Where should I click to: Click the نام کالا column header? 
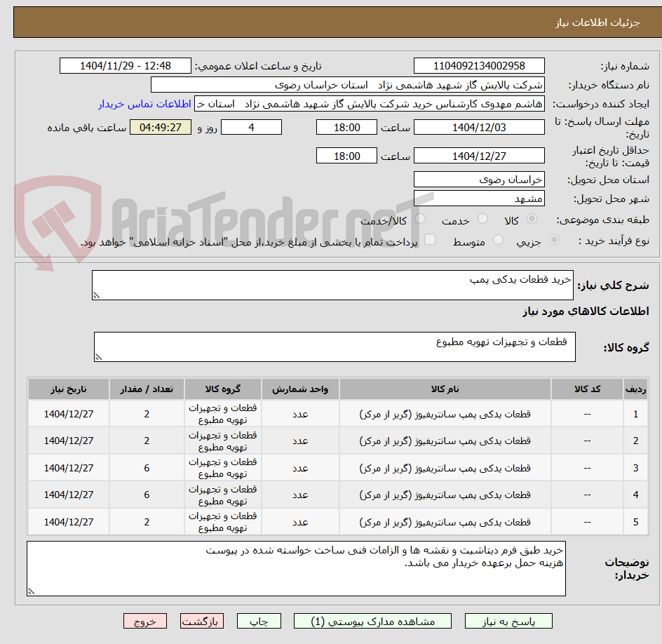[445, 389]
